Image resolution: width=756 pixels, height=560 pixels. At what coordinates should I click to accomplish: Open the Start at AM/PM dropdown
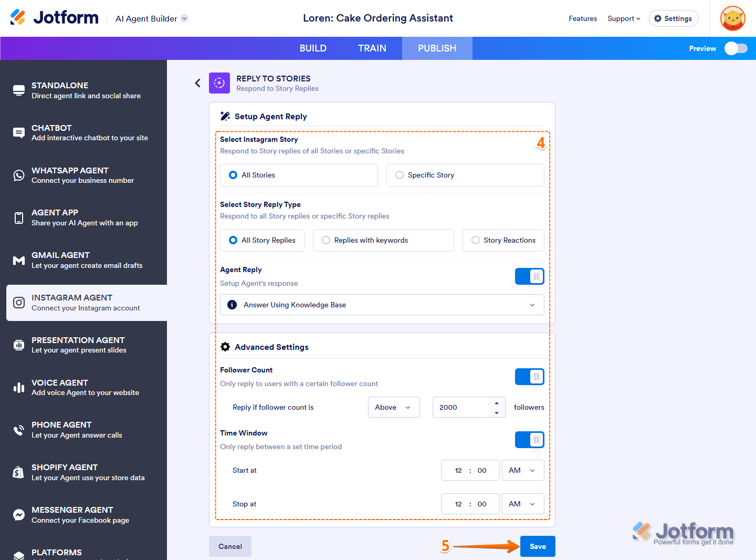pyautogui.click(x=523, y=470)
